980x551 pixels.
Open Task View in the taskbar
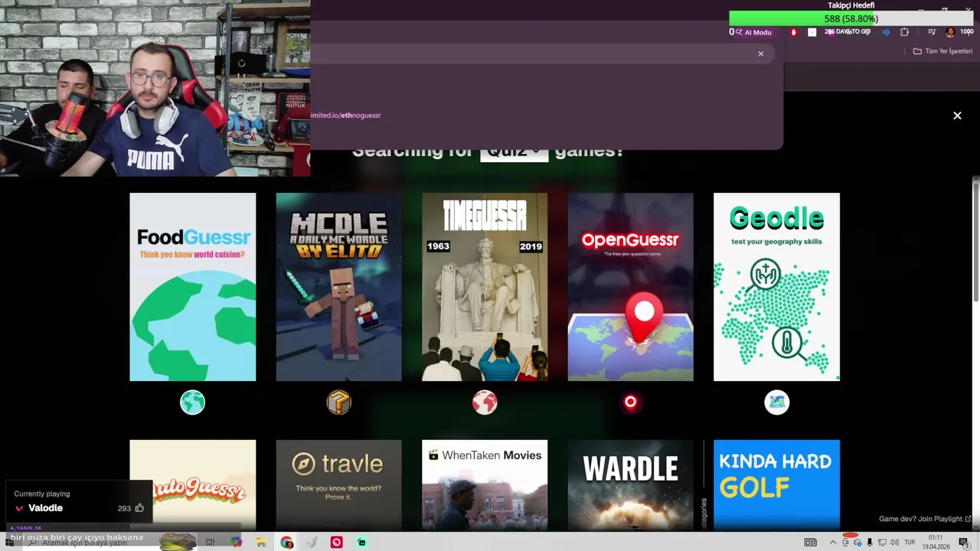point(210,543)
